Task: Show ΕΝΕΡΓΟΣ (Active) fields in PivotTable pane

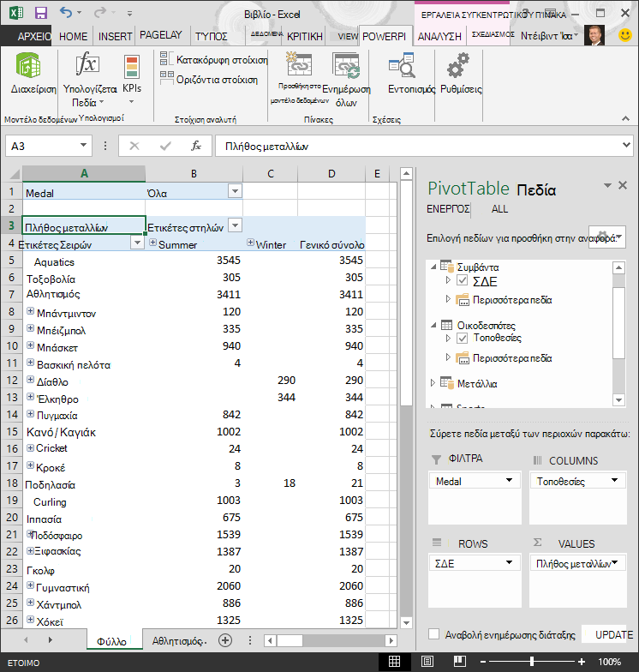Action: point(448,209)
